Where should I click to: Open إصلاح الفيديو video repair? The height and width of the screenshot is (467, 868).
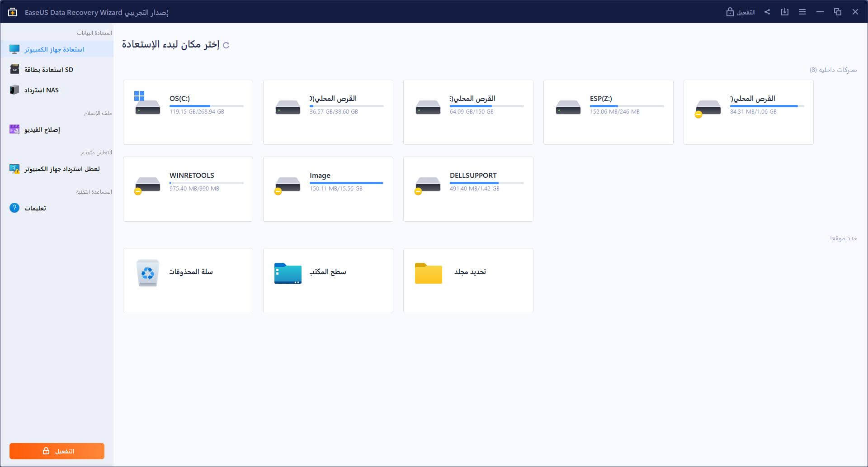42,130
